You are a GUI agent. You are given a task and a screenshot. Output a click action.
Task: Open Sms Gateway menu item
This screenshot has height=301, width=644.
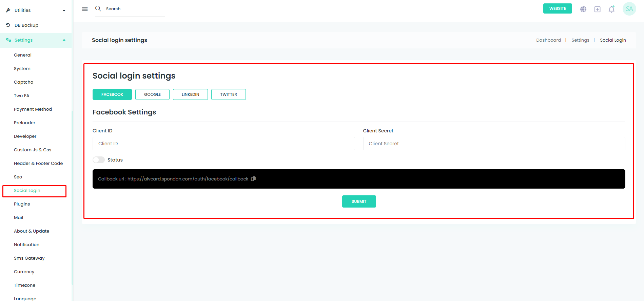click(29, 258)
